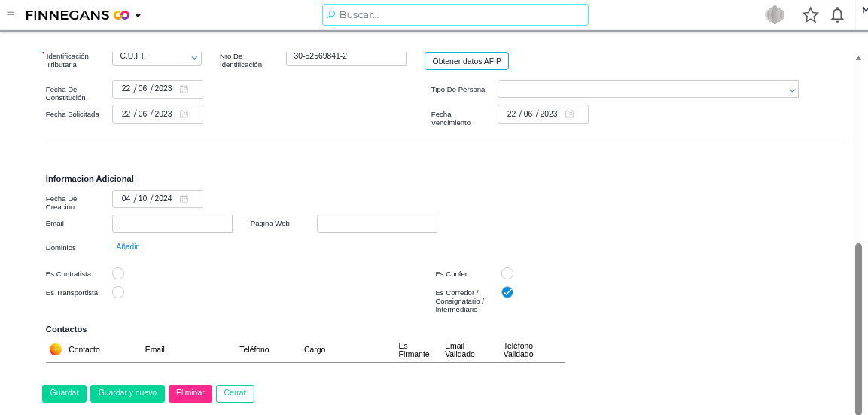Enable Es Contratista option
The width and height of the screenshot is (868, 415).
click(118, 273)
